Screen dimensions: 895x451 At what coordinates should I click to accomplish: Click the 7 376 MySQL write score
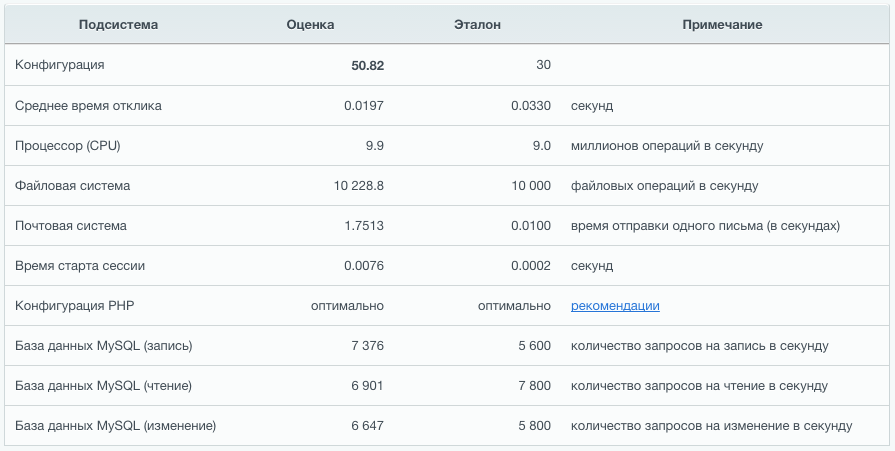[x=367, y=346]
